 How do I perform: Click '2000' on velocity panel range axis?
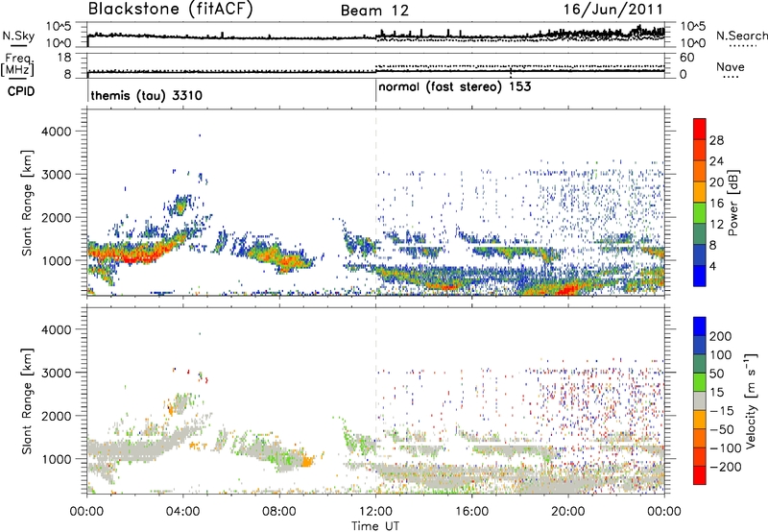click(56, 416)
